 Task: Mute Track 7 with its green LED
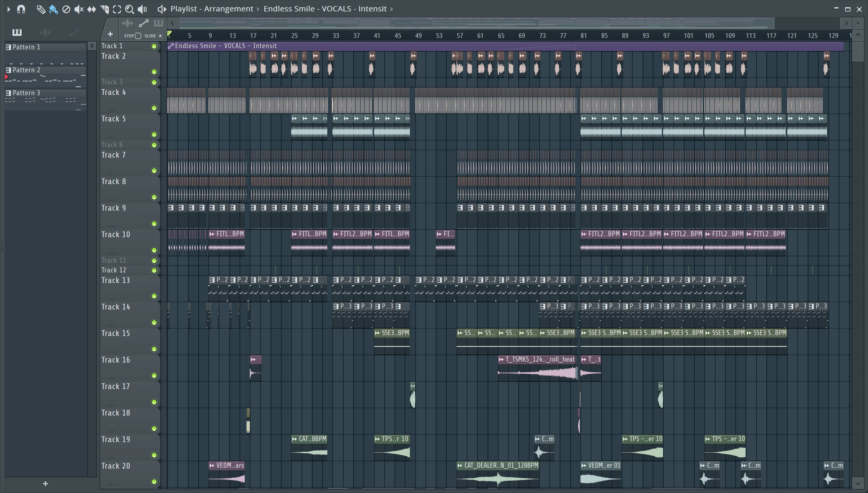pyautogui.click(x=154, y=171)
